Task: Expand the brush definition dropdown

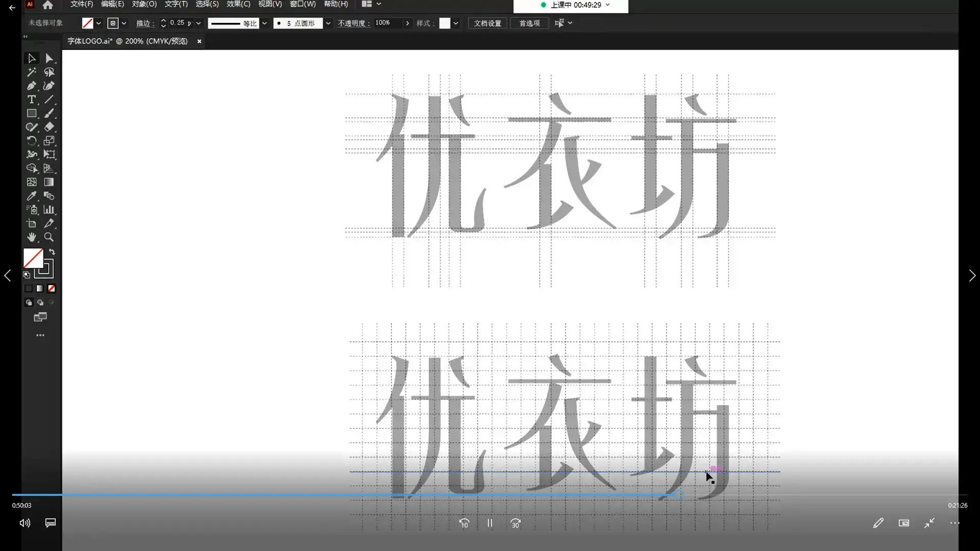Action: pyautogui.click(x=328, y=23)
